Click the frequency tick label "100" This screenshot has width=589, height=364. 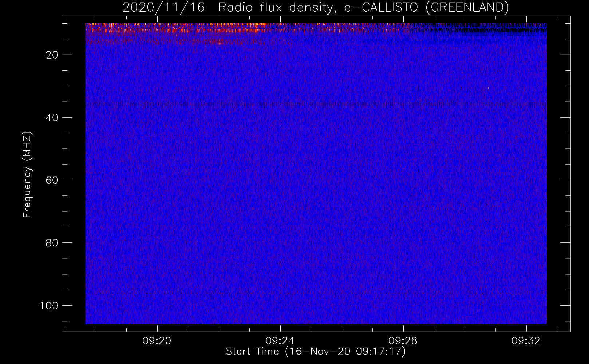pos(49,305)
